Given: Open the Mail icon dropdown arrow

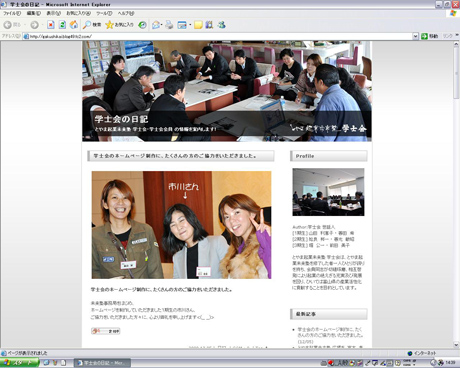Looking at the screenshot, I should (162, 25).
